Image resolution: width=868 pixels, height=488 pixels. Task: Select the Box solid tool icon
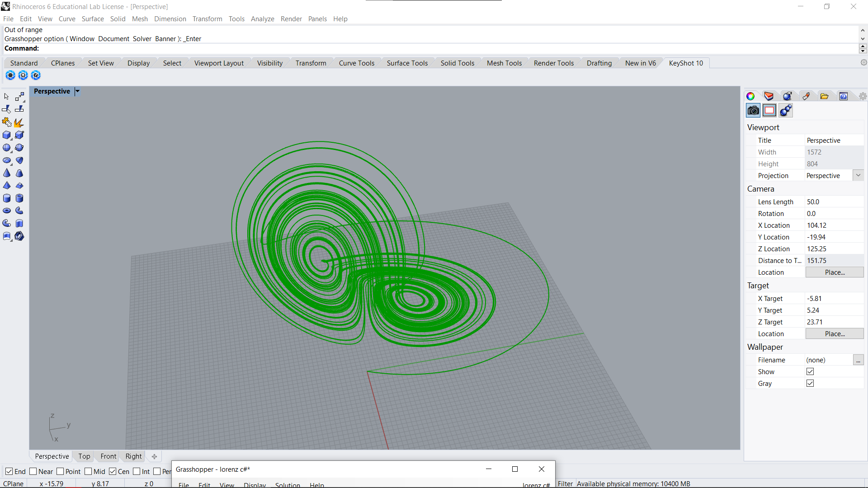pos(7,135)
